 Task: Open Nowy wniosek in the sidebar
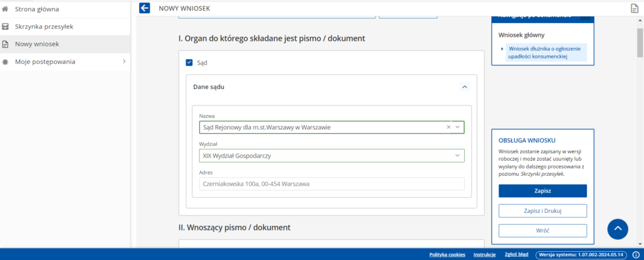point(36,44)
